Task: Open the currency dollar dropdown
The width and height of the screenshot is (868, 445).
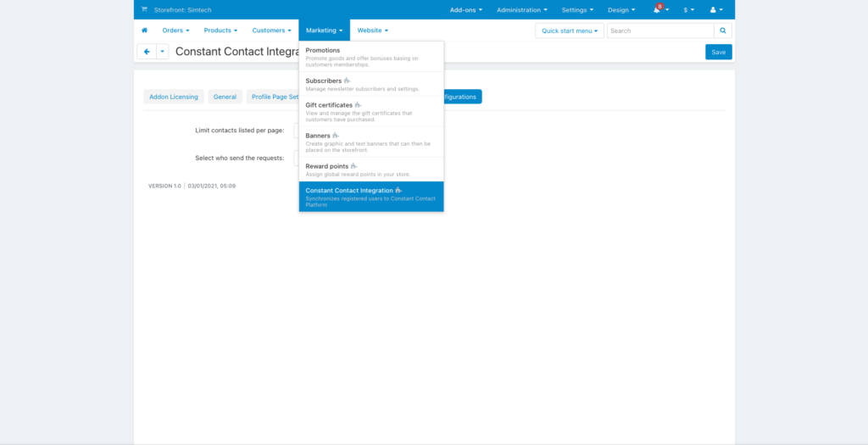Action: (x=688, y=10)
